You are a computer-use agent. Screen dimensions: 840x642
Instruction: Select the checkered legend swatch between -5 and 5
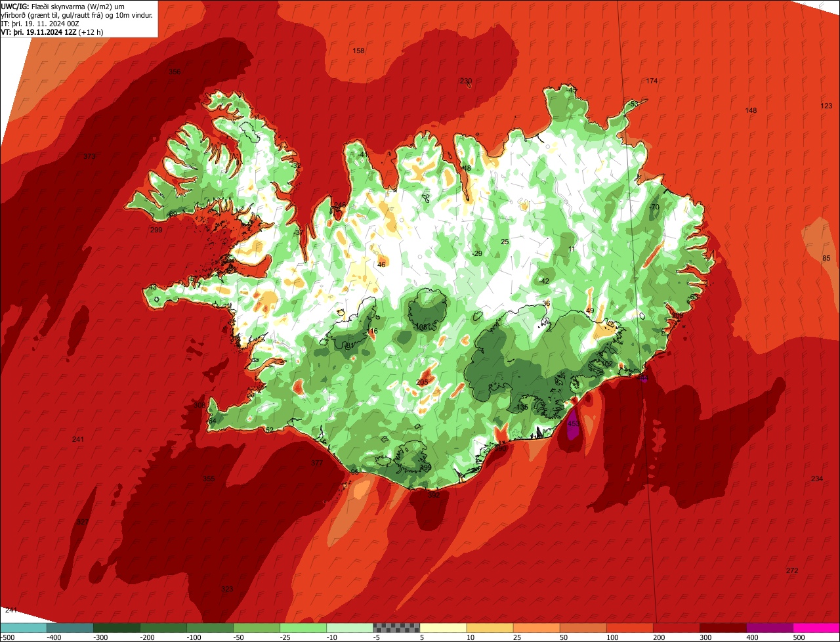396,628
